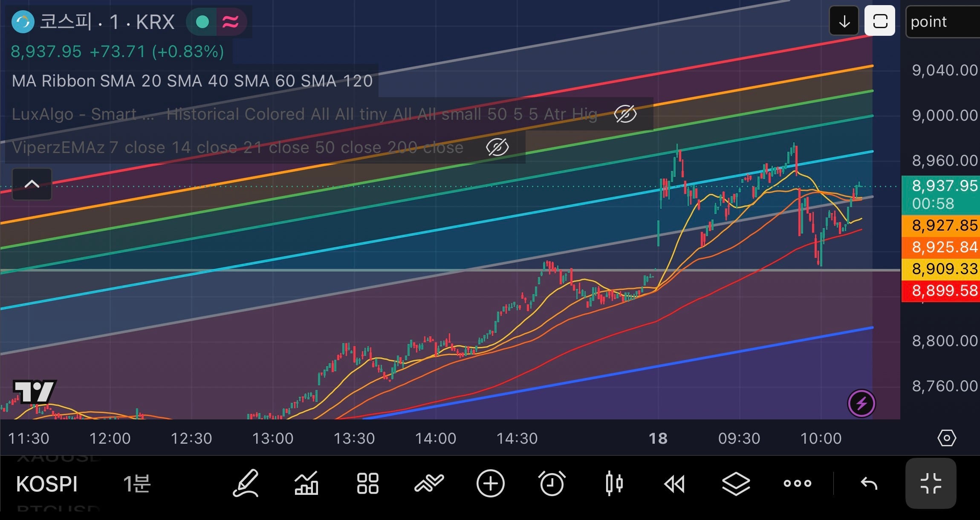Create an alert with the clock icon
The image size is (980, 520).
(552, 483)
